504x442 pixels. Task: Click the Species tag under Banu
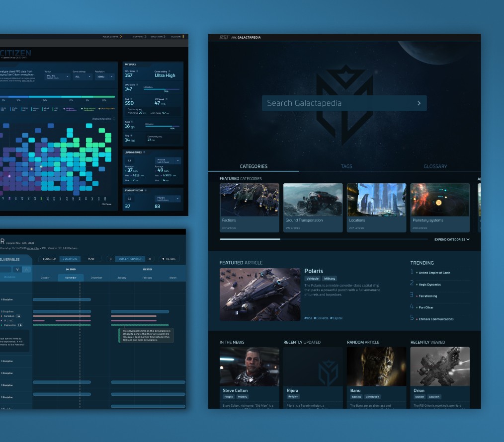[x=356, y=397]
